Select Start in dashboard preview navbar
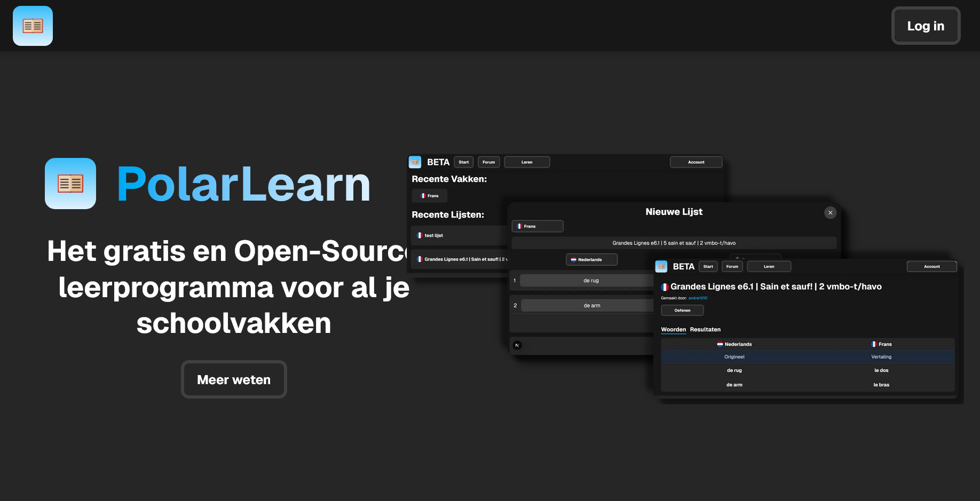Image resolution: width=980 pixels, height=501 pixels. [464, 162]
